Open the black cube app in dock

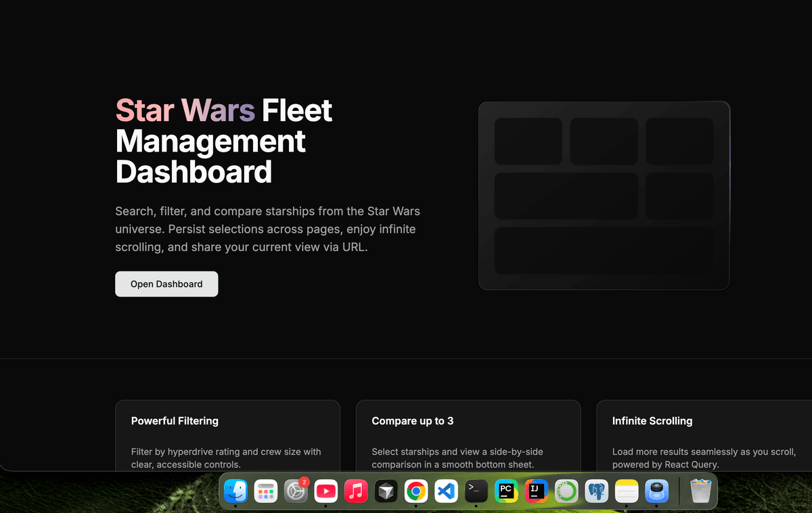386,491
